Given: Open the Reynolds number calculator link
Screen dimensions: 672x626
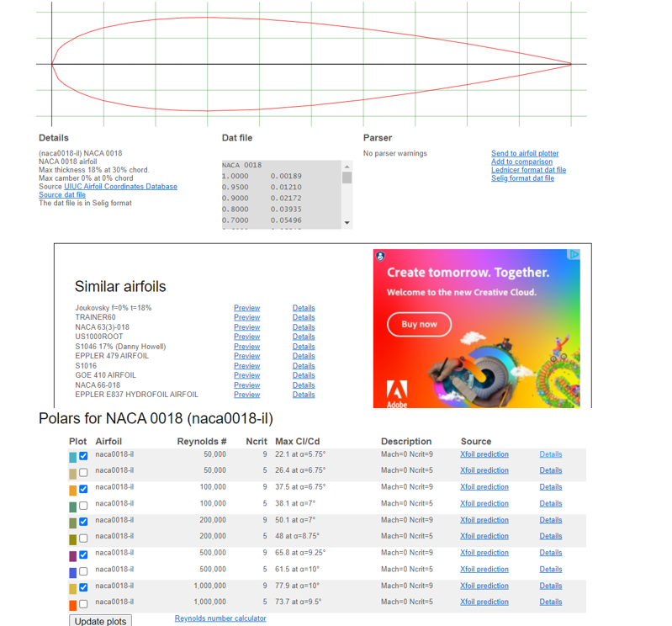Looking at the screenshot, I should coord(220,618).
